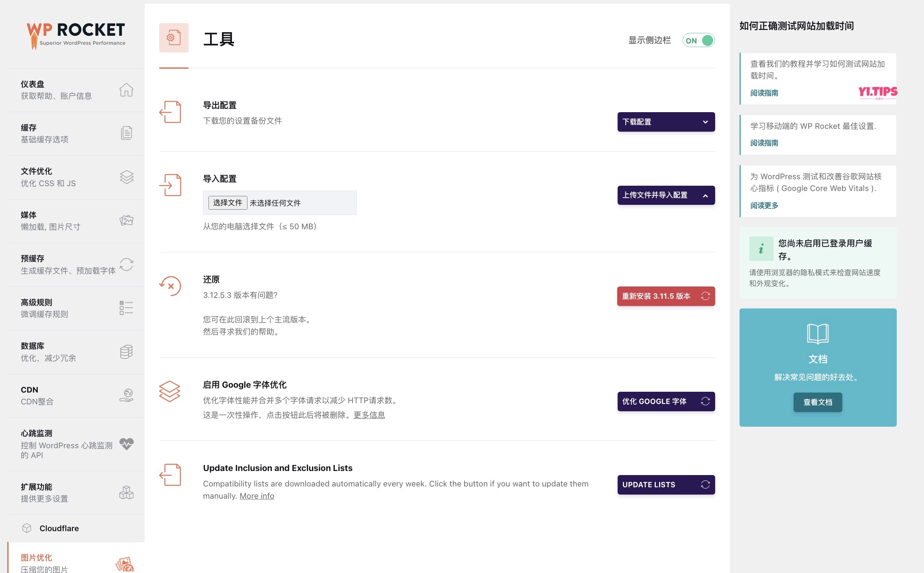Click the 上传文件并导入配置 button

point(666,195)
